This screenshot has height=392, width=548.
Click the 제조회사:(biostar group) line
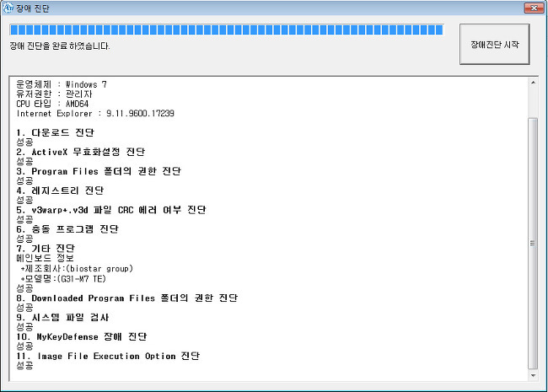point(77,269)
